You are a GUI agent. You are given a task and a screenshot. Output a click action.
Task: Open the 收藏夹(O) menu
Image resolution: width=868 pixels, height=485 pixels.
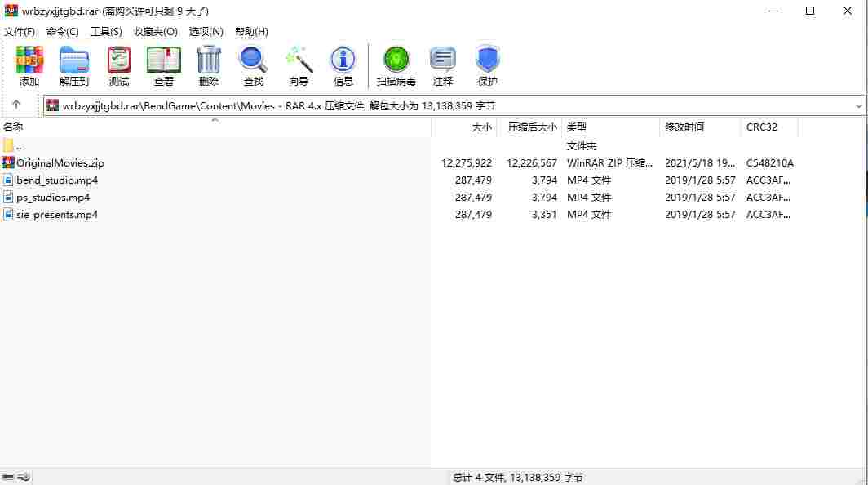[156, 32]
